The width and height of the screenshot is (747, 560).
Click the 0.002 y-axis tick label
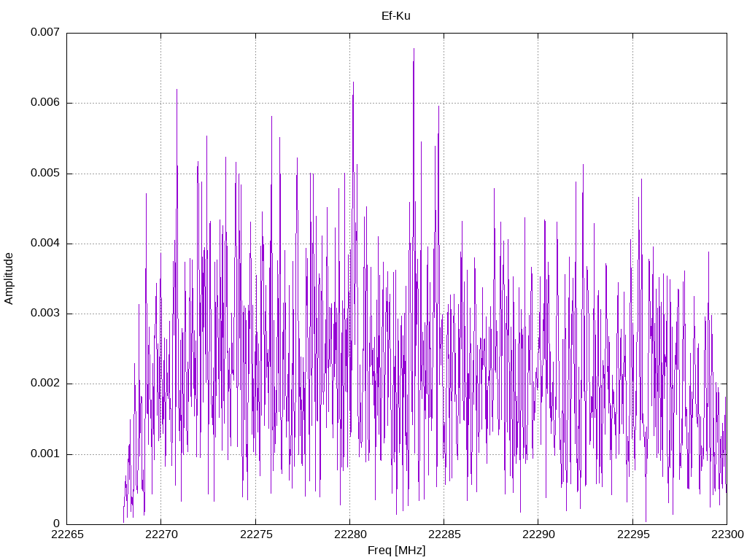click(45, 384)
